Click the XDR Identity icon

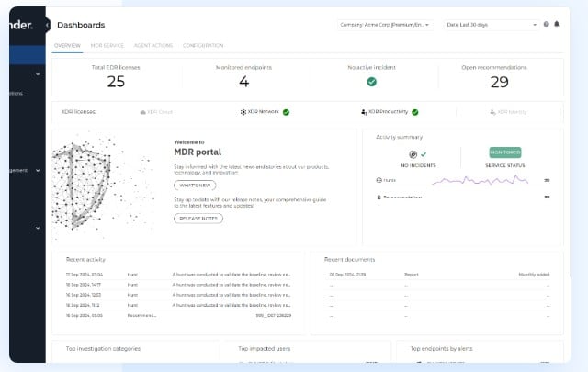(492, 112)
